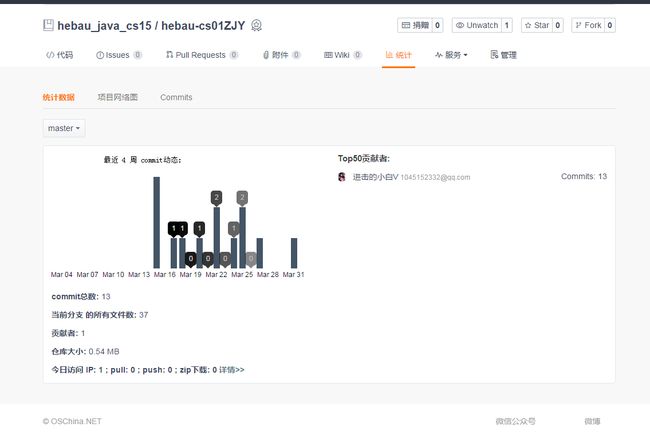Click the commit总数: 13 text
650x435 pixels.
[81, 296]
